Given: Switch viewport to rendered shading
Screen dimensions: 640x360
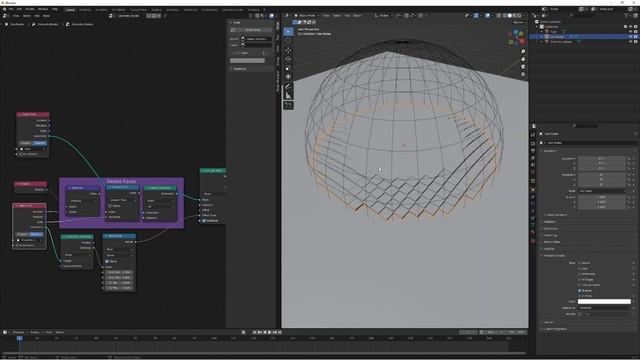Looking at the screenshot, I should point(520,16).
